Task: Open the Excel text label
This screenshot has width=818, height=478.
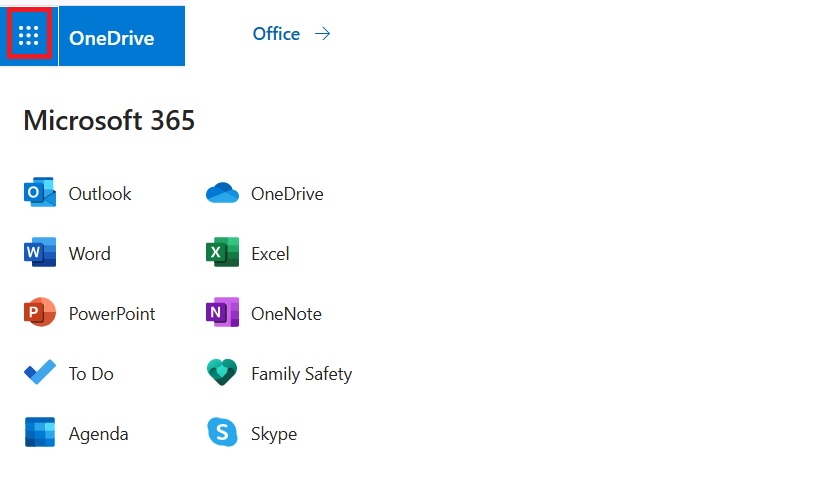Action: (270, 254)
